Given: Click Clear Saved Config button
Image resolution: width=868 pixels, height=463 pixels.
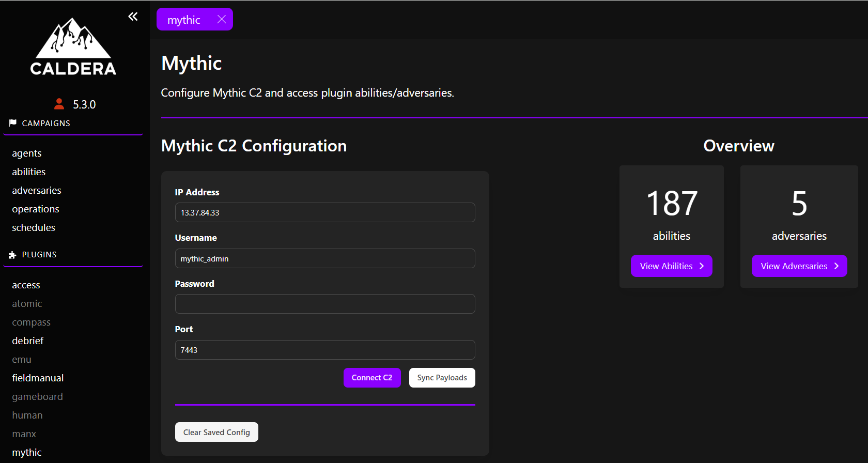Looking at the screenshot, I should click(216, 432).
